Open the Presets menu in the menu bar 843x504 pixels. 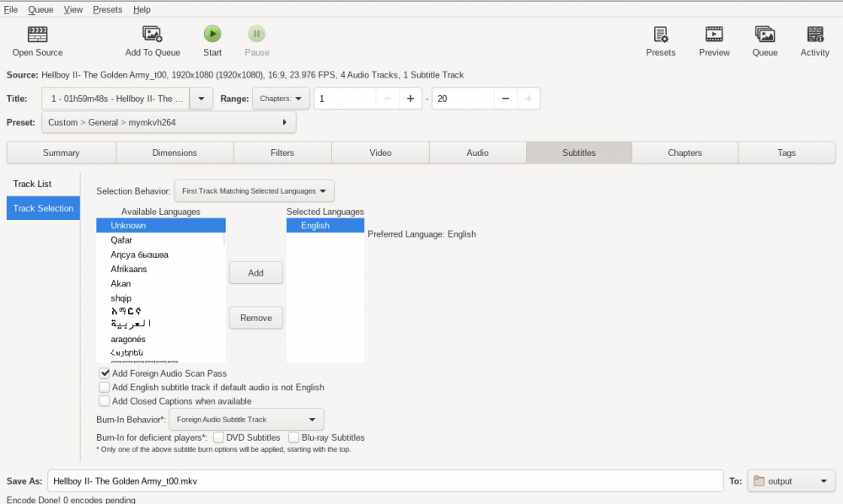[x=108, y=9]
